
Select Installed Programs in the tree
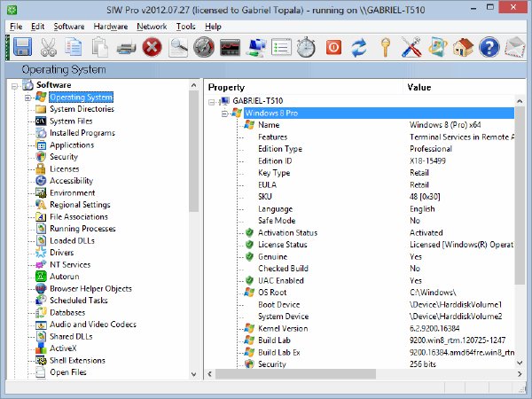click(82, 133)
